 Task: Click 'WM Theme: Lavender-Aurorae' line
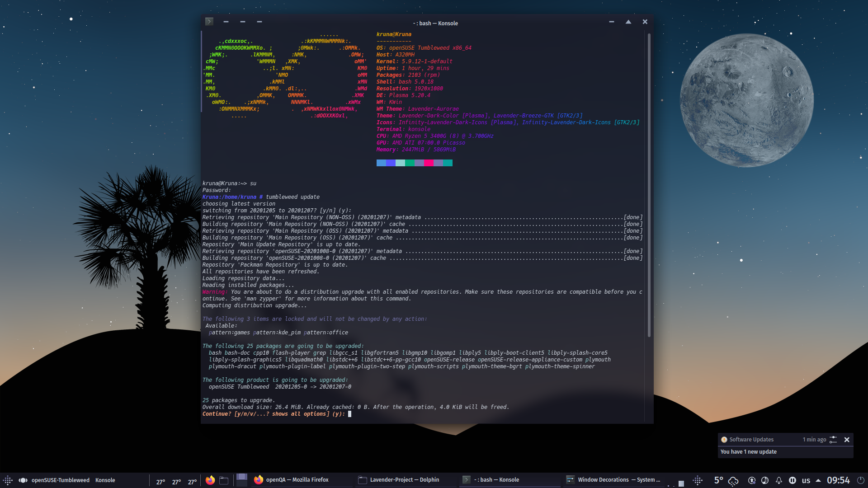417,109
